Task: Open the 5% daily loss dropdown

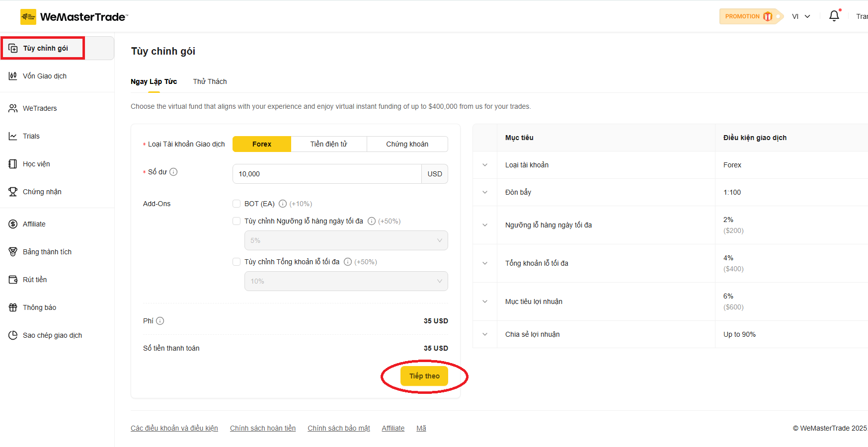Action: 346,240
